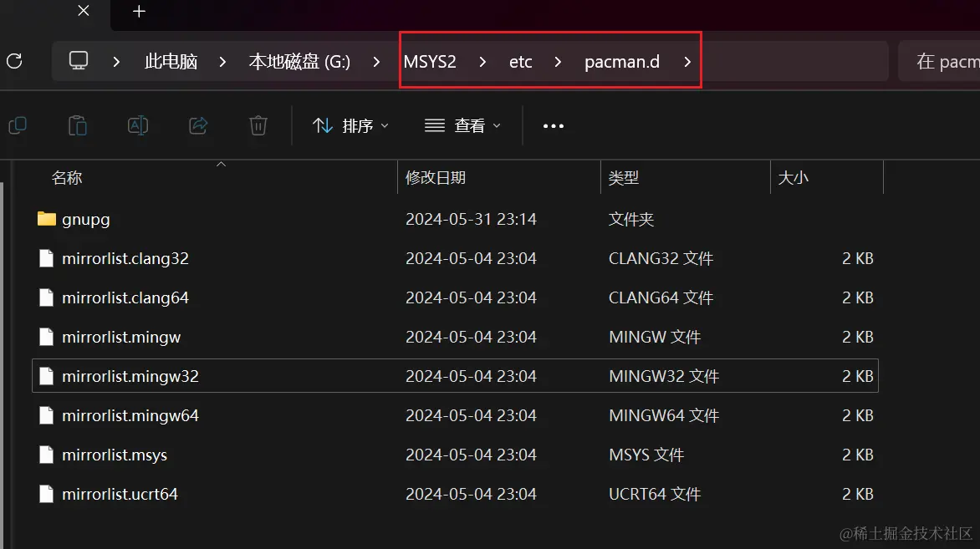Expand chevron after etc
980x549 pixels.
pos(558,61)
